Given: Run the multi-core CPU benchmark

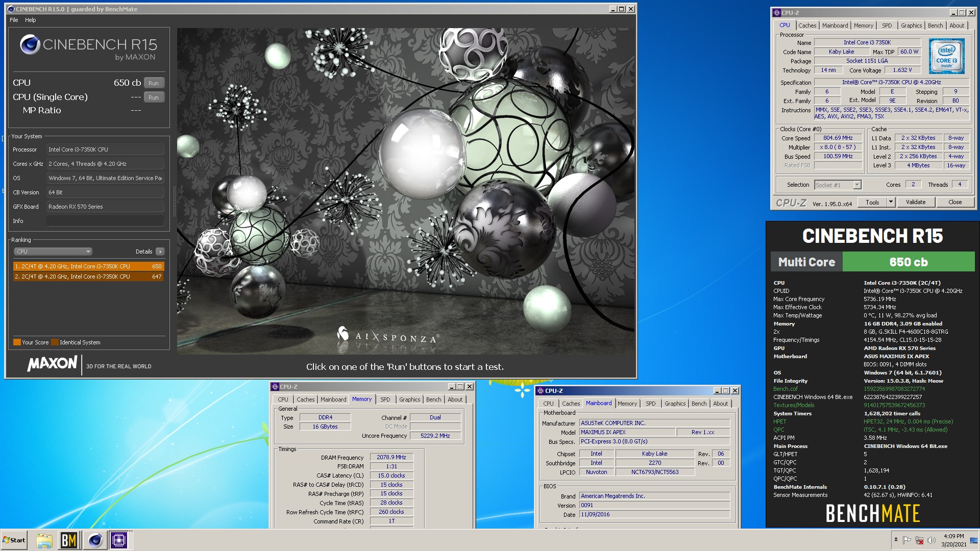Looking at the screenshot, I should point(154,83).
